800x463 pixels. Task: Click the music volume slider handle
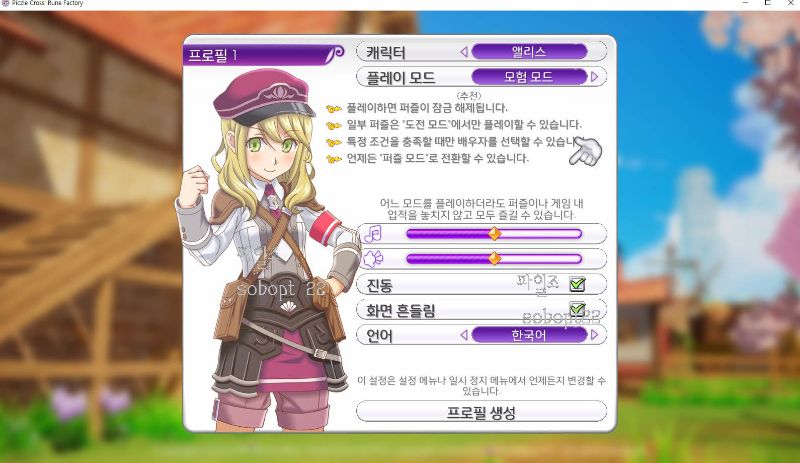(494, 233)
